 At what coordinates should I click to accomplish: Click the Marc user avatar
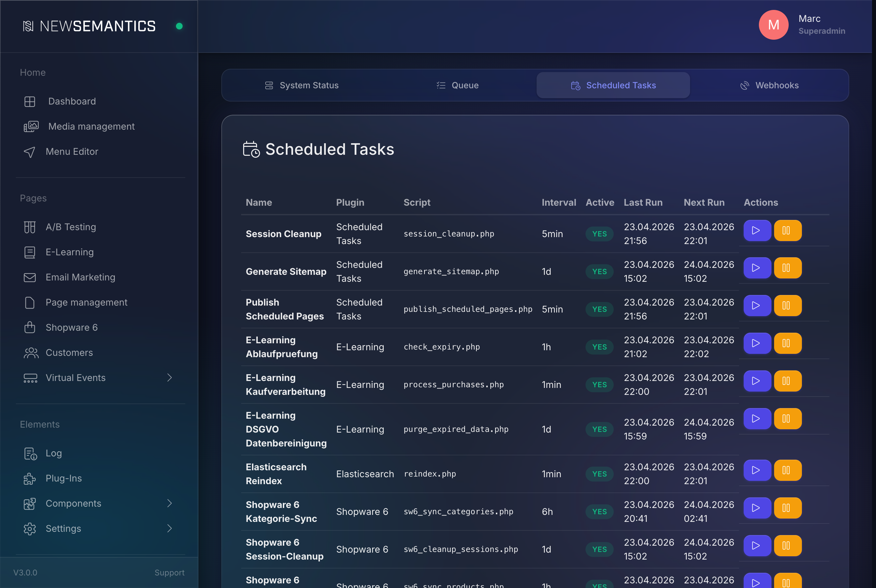(x=773, y=25)
